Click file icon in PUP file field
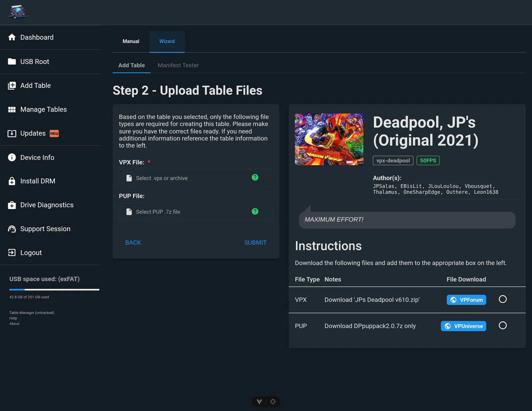The image size is (532, 411). 129,212
